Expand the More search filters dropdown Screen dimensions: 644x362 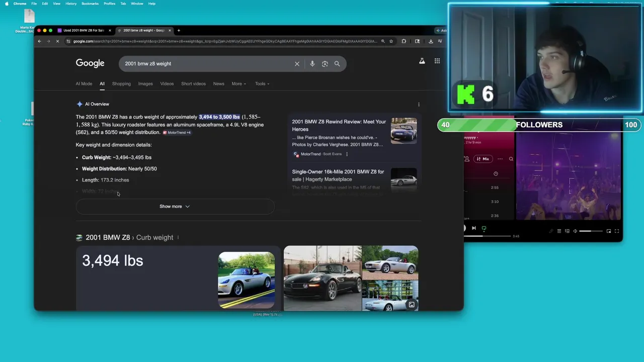(238, 84)
